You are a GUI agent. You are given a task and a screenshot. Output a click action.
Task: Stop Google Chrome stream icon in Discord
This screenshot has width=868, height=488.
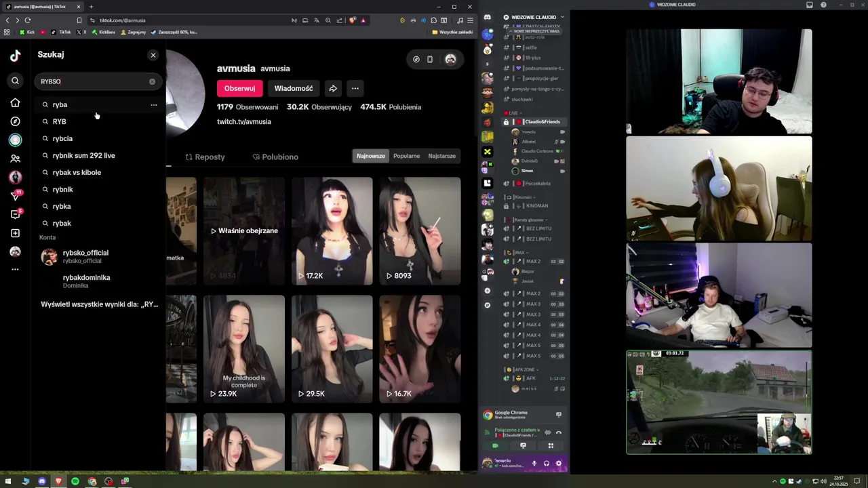(x=559, y=414)
